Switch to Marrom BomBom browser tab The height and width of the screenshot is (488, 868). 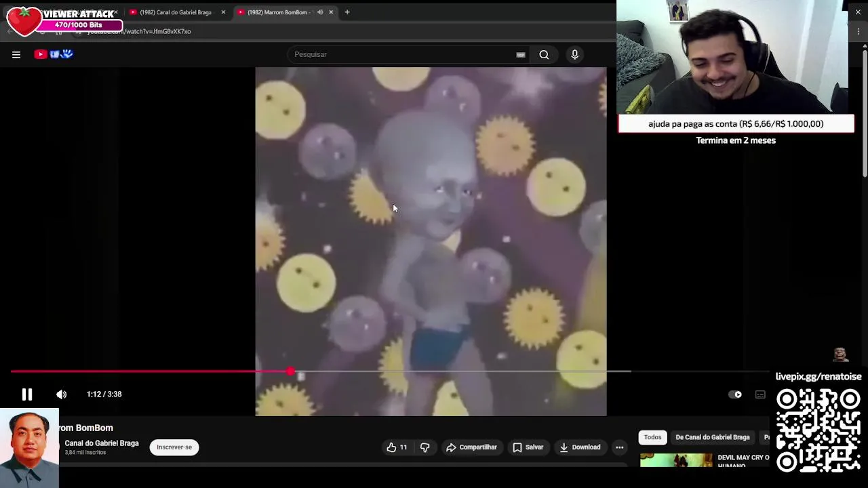(x=277, y=12)
